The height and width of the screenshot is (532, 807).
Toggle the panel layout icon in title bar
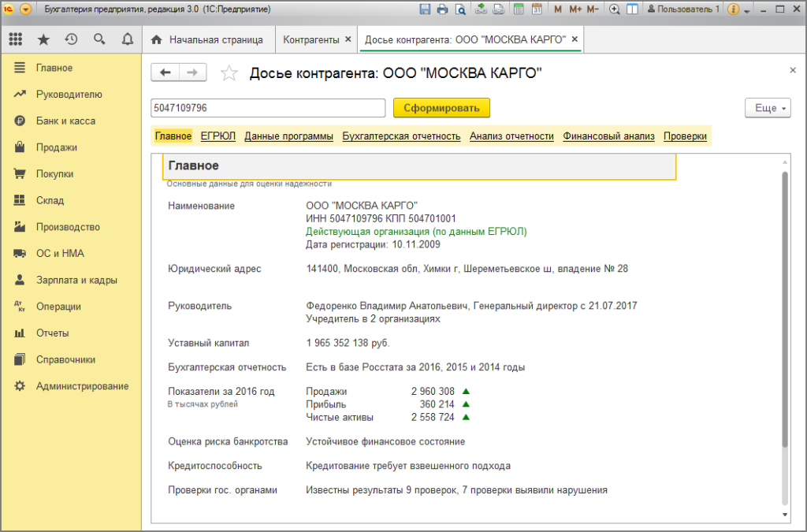coord(633,9)
